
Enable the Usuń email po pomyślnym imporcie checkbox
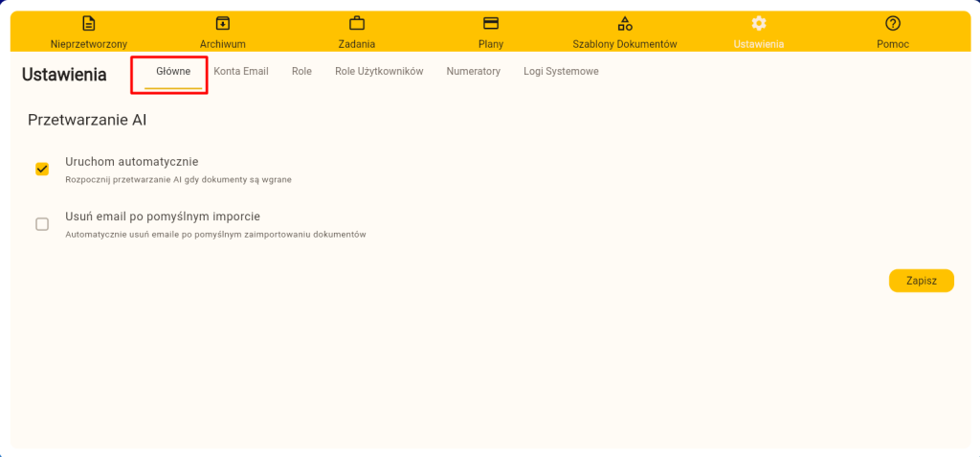(42, 224)
